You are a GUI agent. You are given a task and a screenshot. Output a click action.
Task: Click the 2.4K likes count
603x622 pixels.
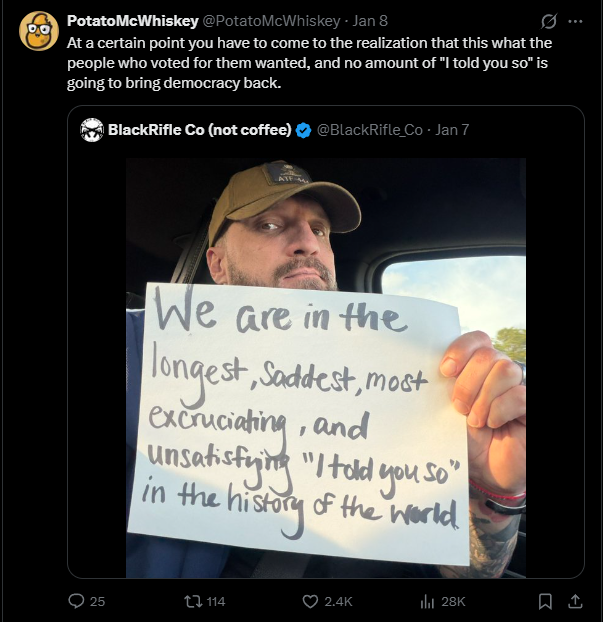[338, 601]
